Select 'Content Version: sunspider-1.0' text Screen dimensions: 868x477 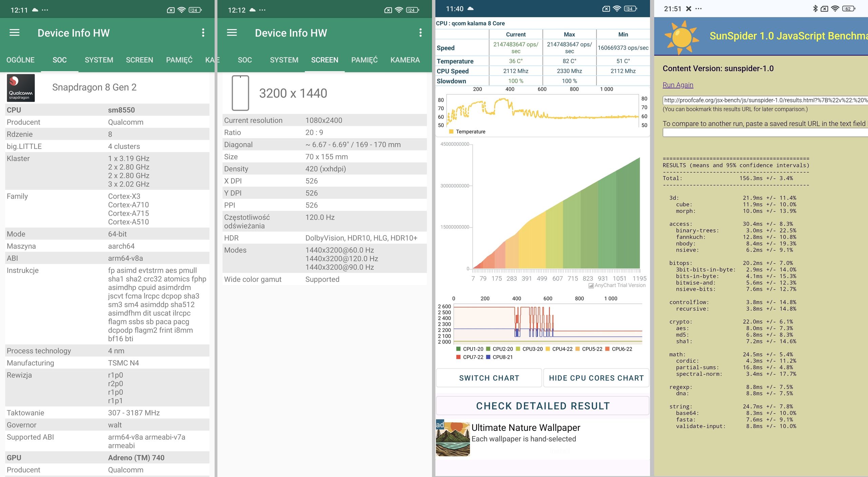click(718, 68)
